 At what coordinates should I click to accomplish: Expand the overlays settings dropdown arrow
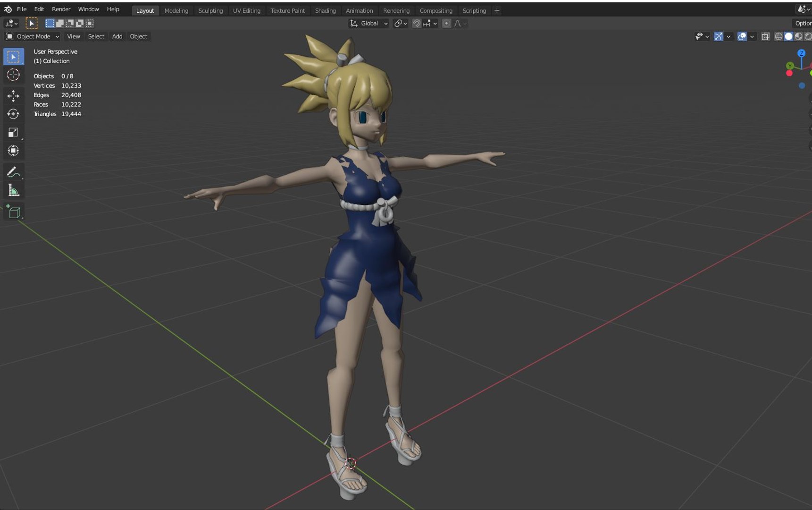[752, 36]
